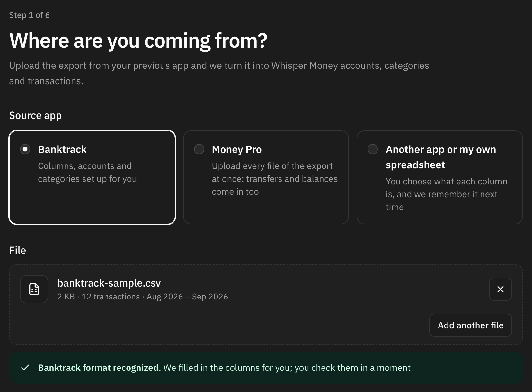Click the '2 KB · 12 transactions' details text
The height and width of the screenshot is (392, 532).
[143, 297]
